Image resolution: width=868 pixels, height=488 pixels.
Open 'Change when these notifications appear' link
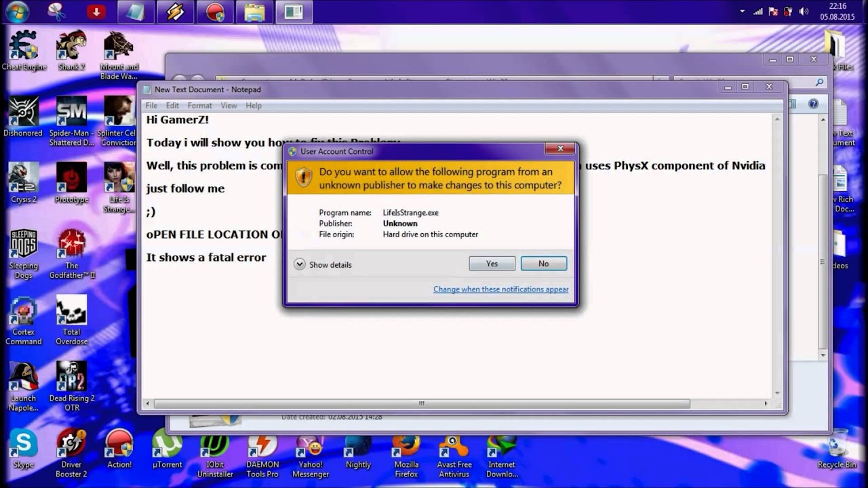point(501,289)
